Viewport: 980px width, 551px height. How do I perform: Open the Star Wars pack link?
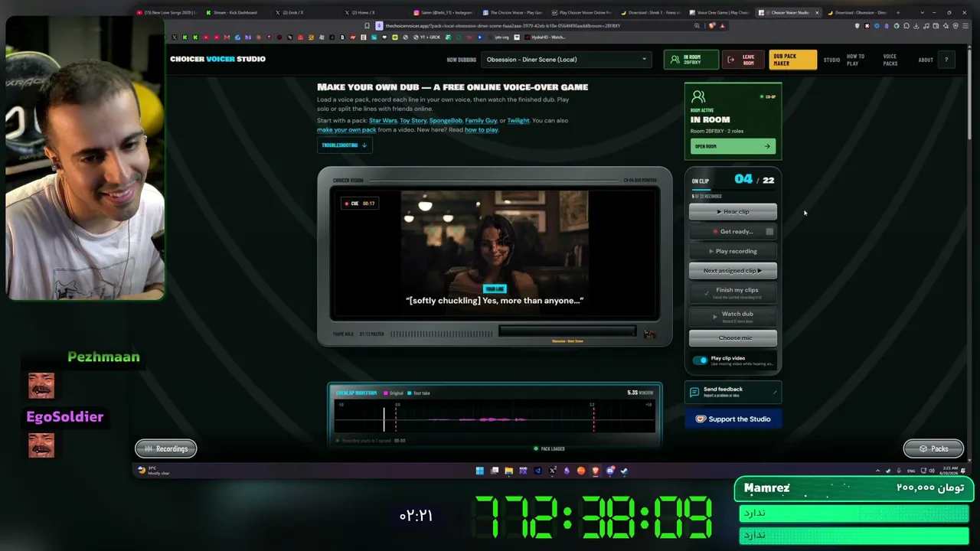click(383, 120)
